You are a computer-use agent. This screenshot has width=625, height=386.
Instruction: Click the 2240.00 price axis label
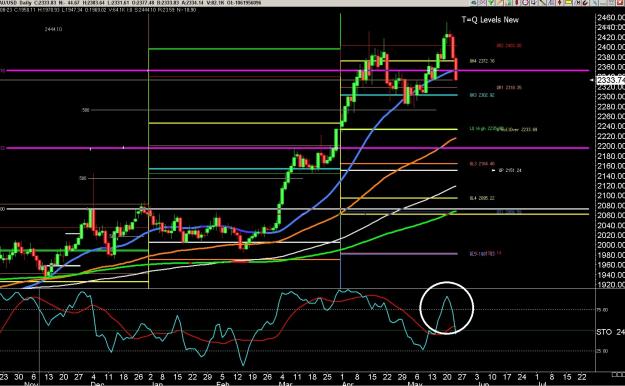(610, 126)
